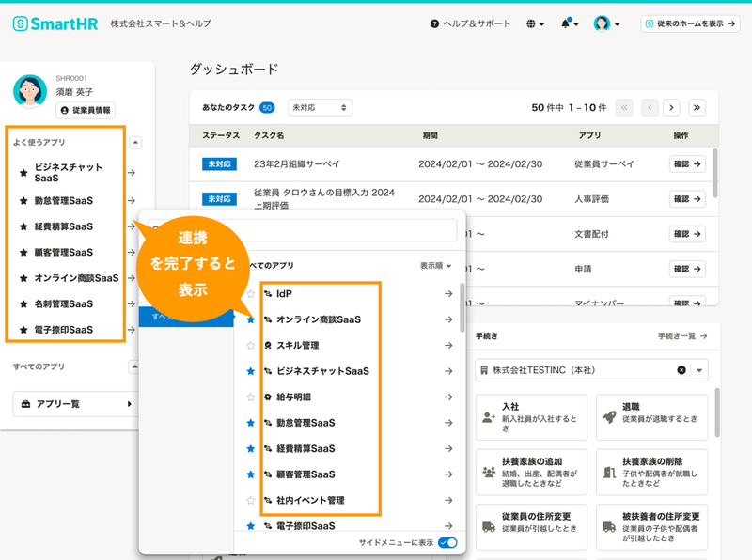Click skill badge icon beside スキル管理
The width and height of the screenshot is (752, 560).
pyautogui.click(x=268, y=346)
